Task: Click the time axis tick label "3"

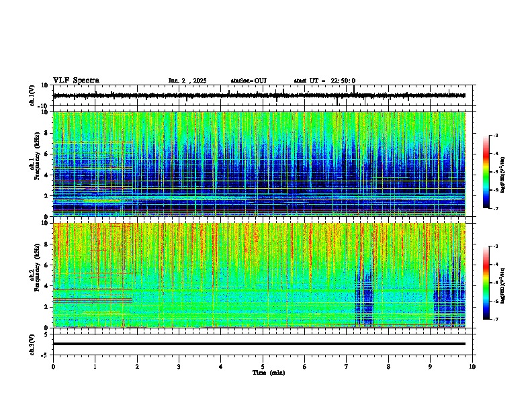Action: 179,367
